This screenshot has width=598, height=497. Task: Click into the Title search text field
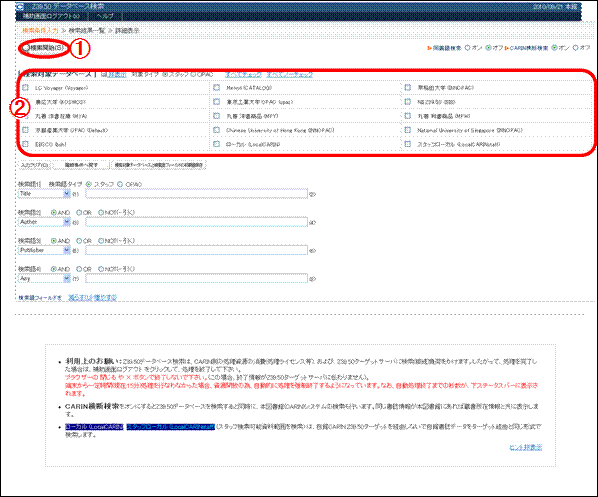coord(196,194)
